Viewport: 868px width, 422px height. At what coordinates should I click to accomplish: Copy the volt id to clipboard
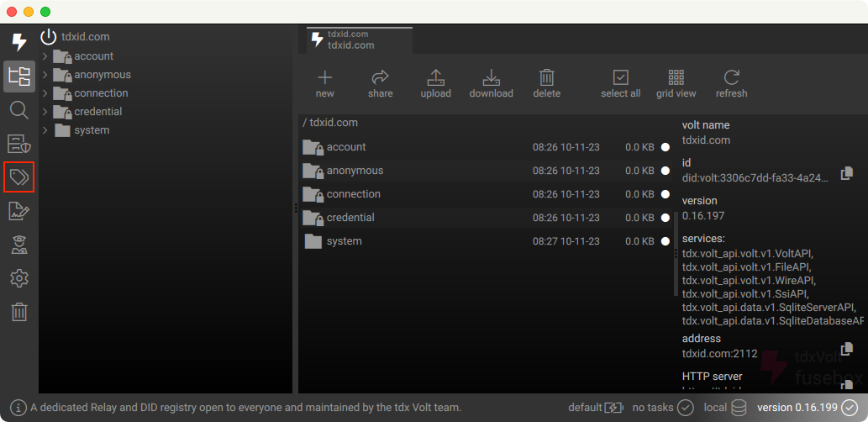[846, 173]
